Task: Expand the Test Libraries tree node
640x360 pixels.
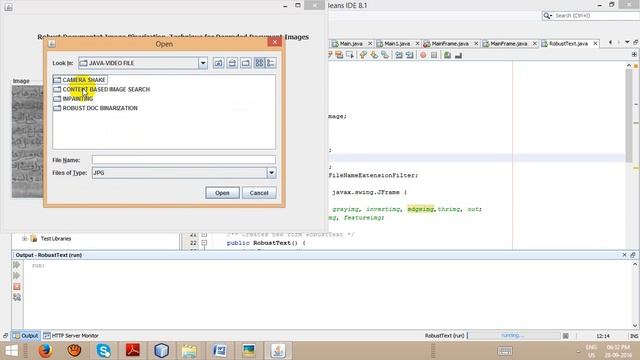Action: click(24, 238)
